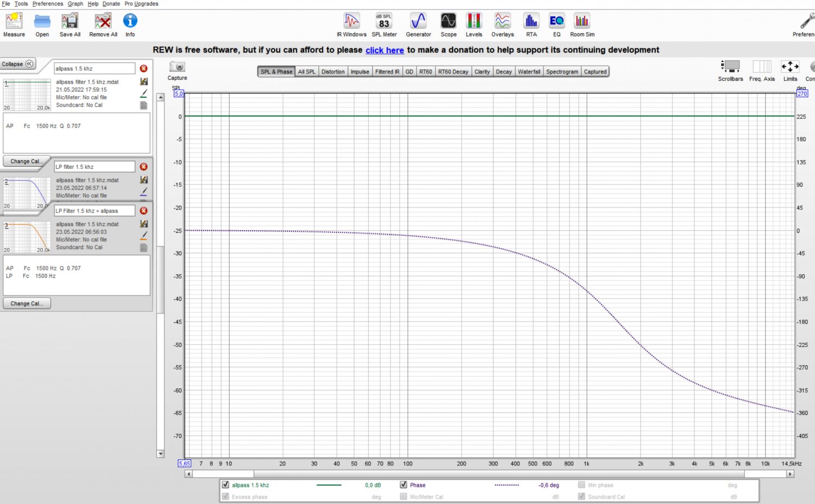Image resolution: width=815 pixels, height=504 pixels.
Task: Toggle graph Scrollbars icon
Action: click(730, 66)
